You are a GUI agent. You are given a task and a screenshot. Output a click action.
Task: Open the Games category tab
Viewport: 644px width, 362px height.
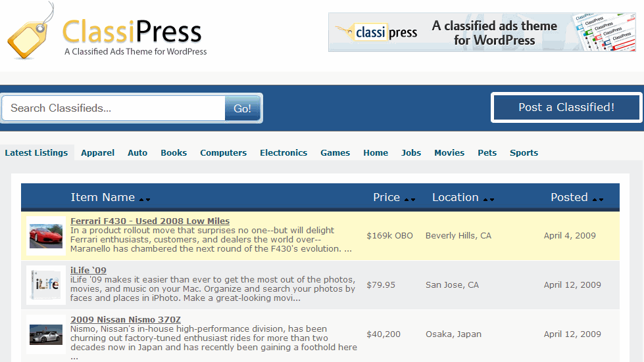335,152
